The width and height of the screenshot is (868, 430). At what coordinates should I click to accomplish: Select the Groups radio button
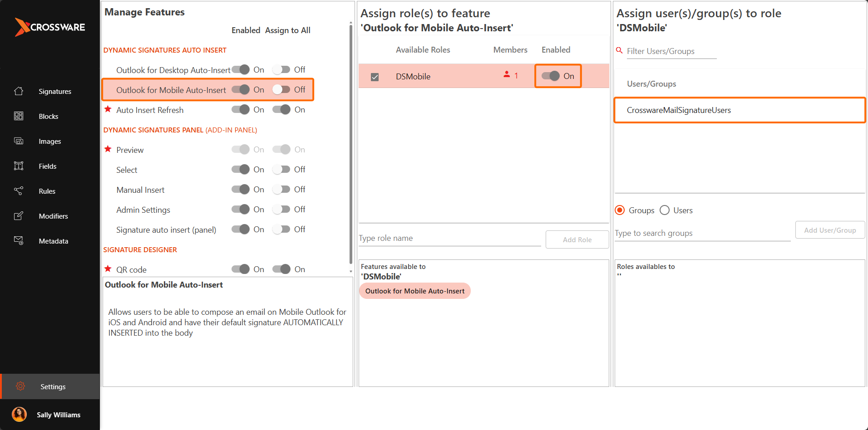point(620,210)
